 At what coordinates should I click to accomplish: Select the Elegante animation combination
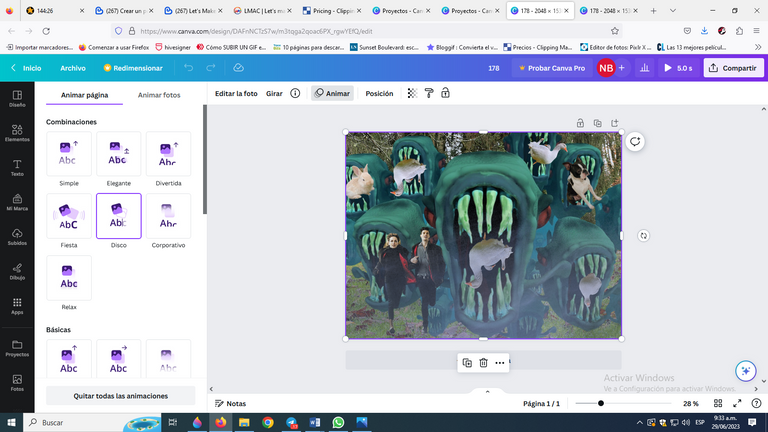119,154
